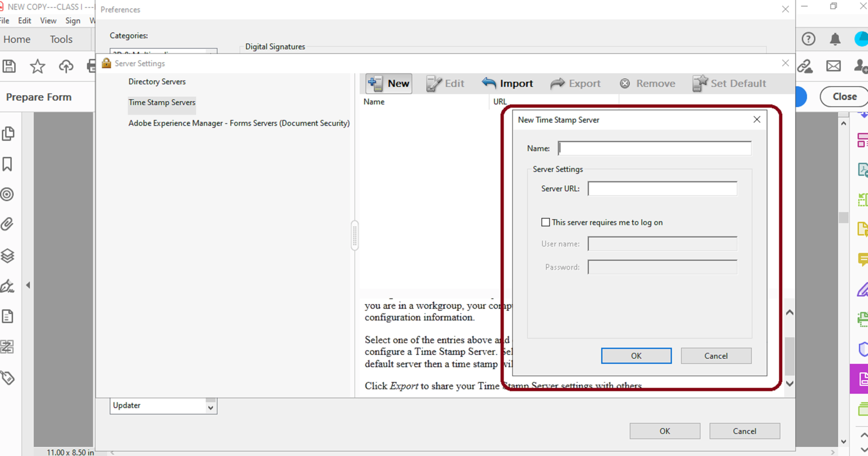
Task: Click the star bookmark icon in toolbar
Action: (x=37, y=66)
